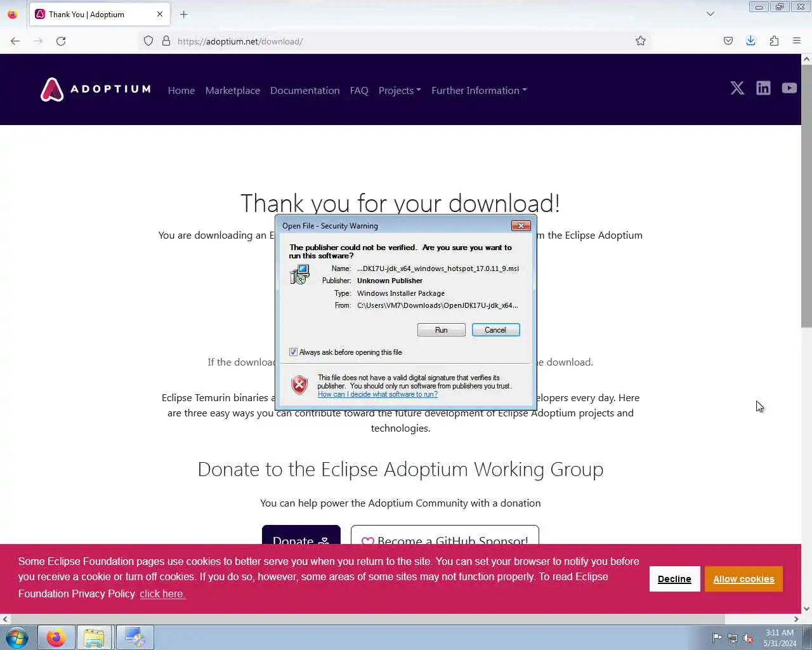
Task: Cancel the Security Warning dialog
Action: [495, 330]
